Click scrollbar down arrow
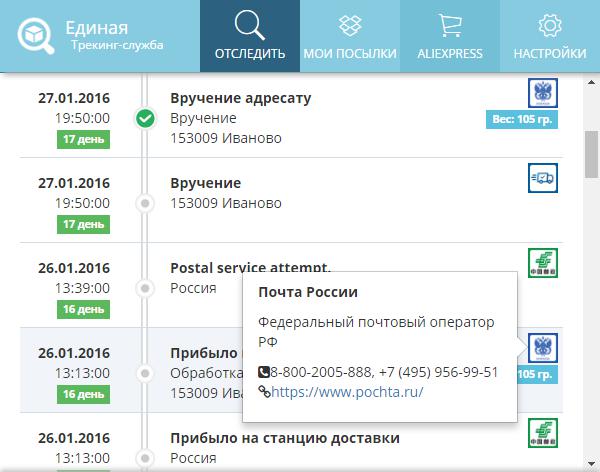The width and height of the screenshot is (600, 472). click(x=591, y=464)
